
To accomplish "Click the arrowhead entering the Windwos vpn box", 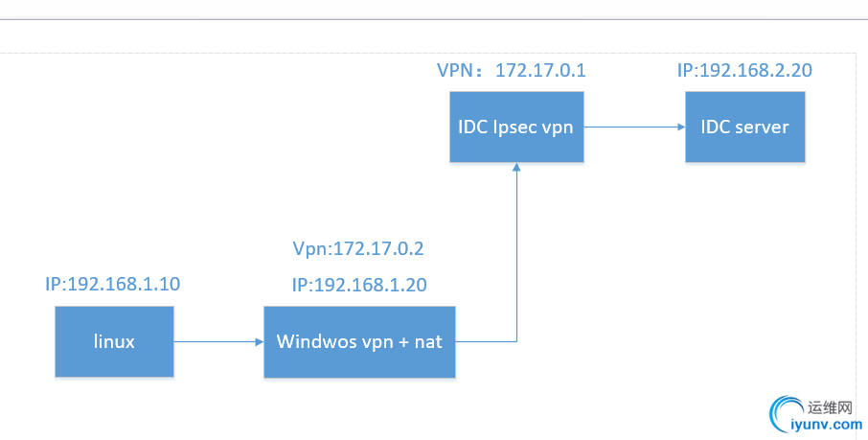I will tap(258, 341).
